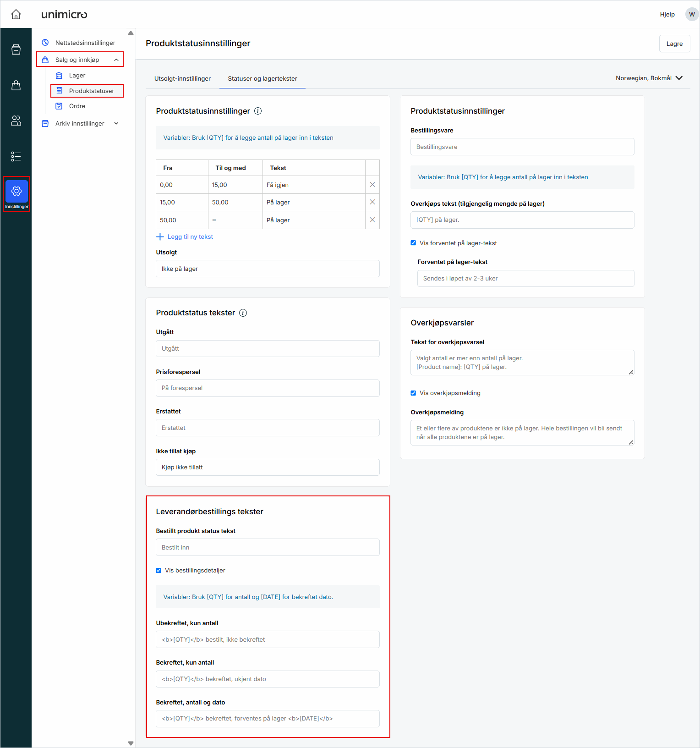This screenshot has height=748, width=700.
Task: Click the list icon in left sidebar
Action: click(x=16, y=156)
